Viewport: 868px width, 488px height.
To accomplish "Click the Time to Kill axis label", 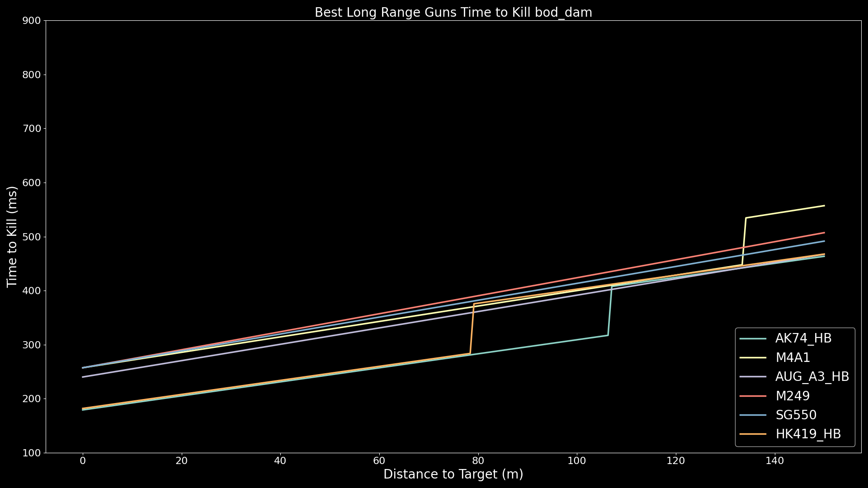I will pyautogui.click(x=12, y=237).
